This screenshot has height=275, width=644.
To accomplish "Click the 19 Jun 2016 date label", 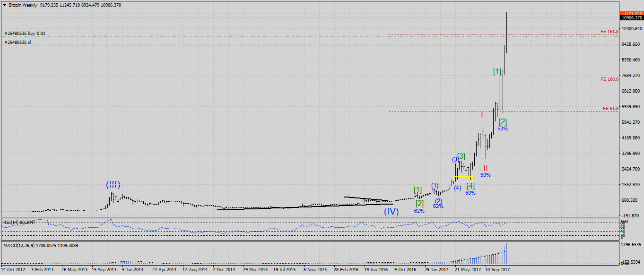I will tap(376, 270).
